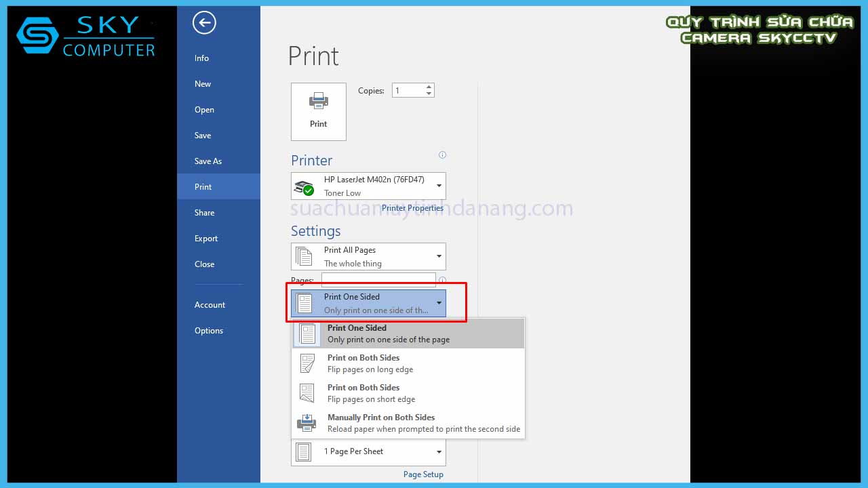The image size is (868, 488).
Task: Click the back arrow circle icon
Action: click(204, 23)
